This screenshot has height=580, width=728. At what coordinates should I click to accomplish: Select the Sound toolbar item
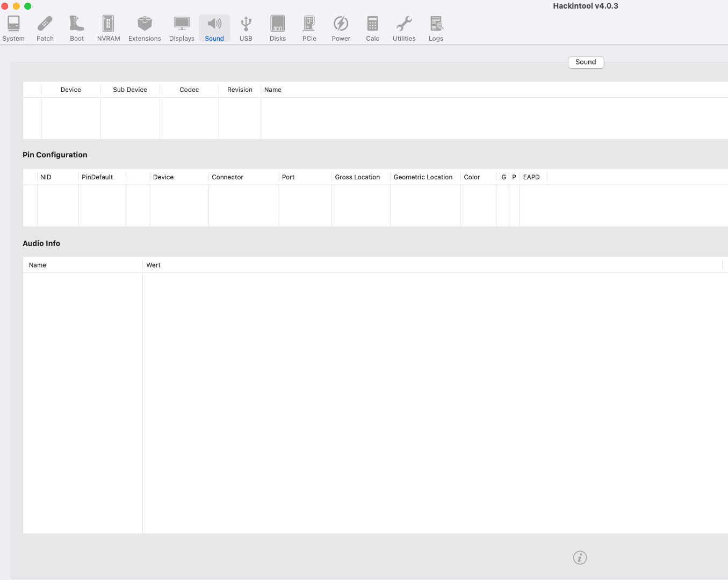point(214,28)
